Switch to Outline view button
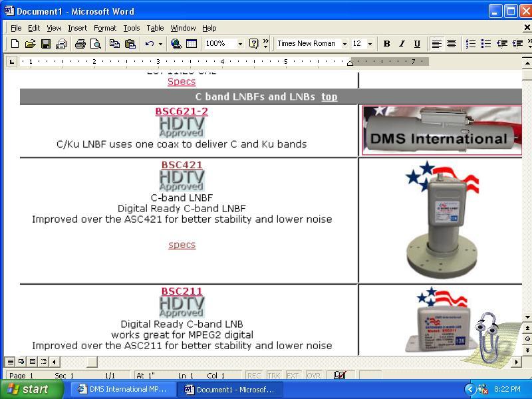Viewport: 532px width, 399px height. pos(44,362)
